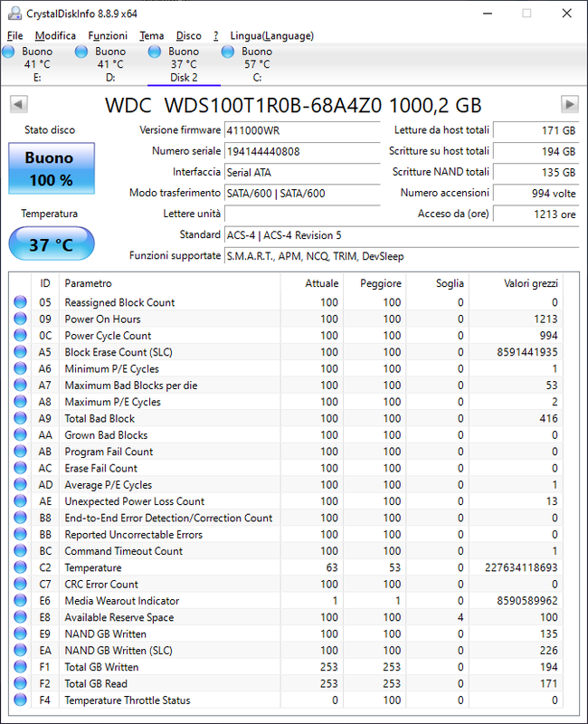Viewport: 588px width, 724px height.
Task: Click the status orb for Power On Hours
Action: [20, 319]
